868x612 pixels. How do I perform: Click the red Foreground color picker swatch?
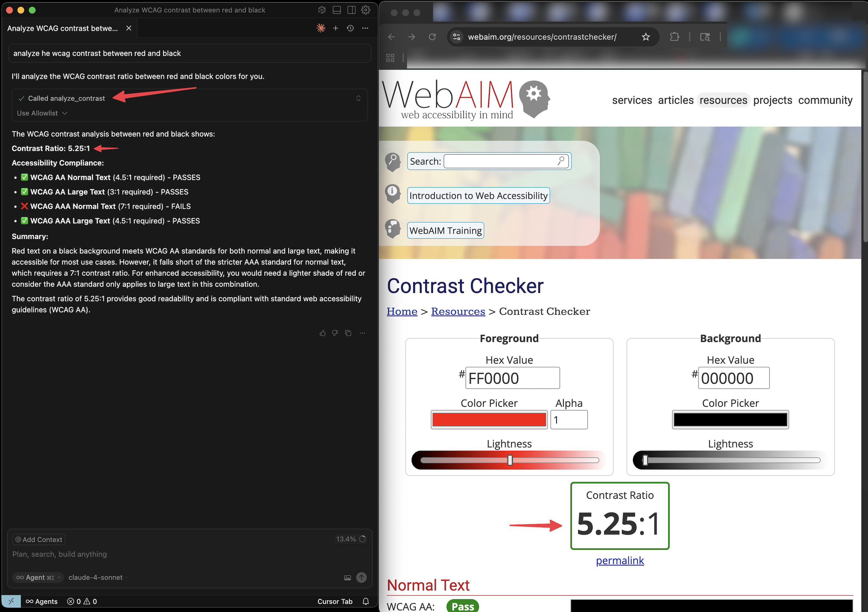[x=489, y=419]
